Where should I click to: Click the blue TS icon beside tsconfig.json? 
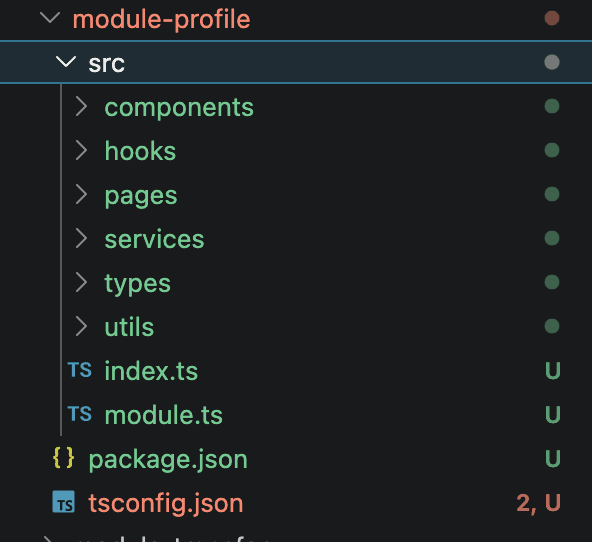[x=63, y=502]
